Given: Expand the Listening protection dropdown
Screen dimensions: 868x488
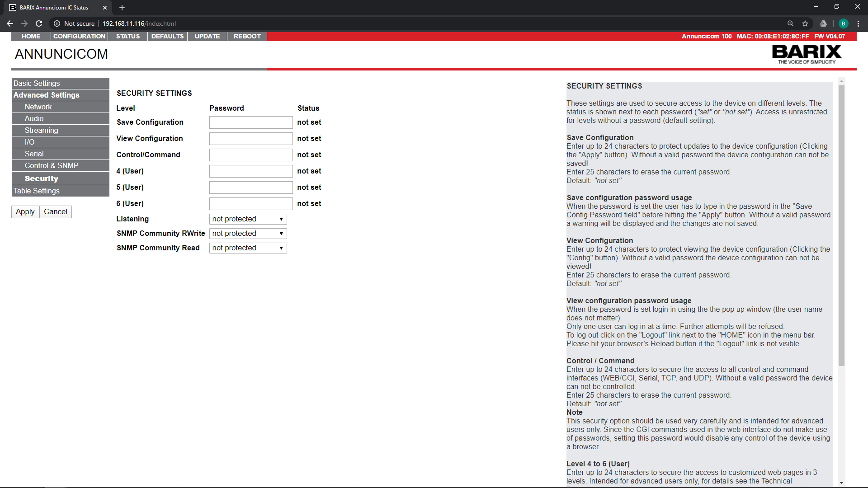Looking at the screenshot, I should click(248, 219).
